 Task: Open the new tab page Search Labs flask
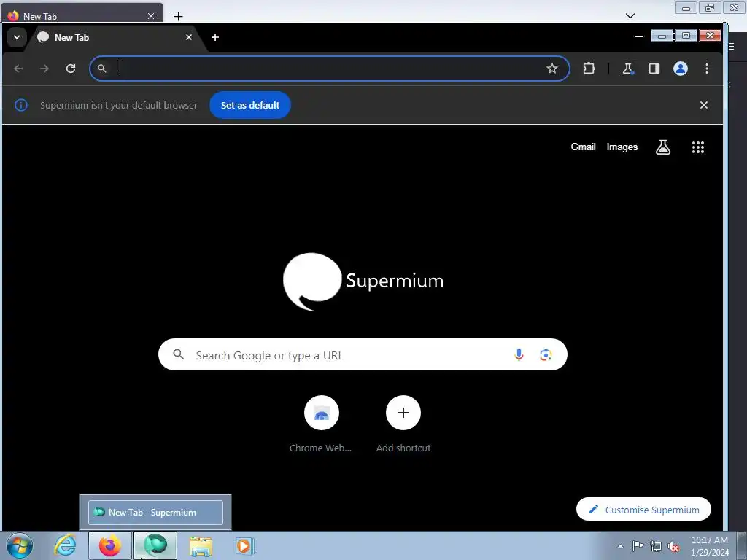(x=663, y=147)
